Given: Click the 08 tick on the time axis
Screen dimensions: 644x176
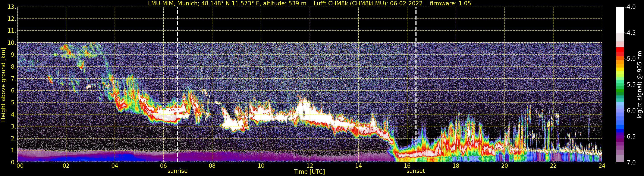Looking at the screenshot, I should pyautogui.click(x=212, y=166).
